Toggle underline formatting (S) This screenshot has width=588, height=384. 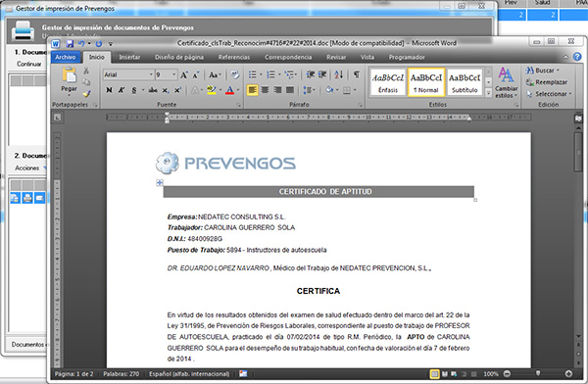pos(134,90)
